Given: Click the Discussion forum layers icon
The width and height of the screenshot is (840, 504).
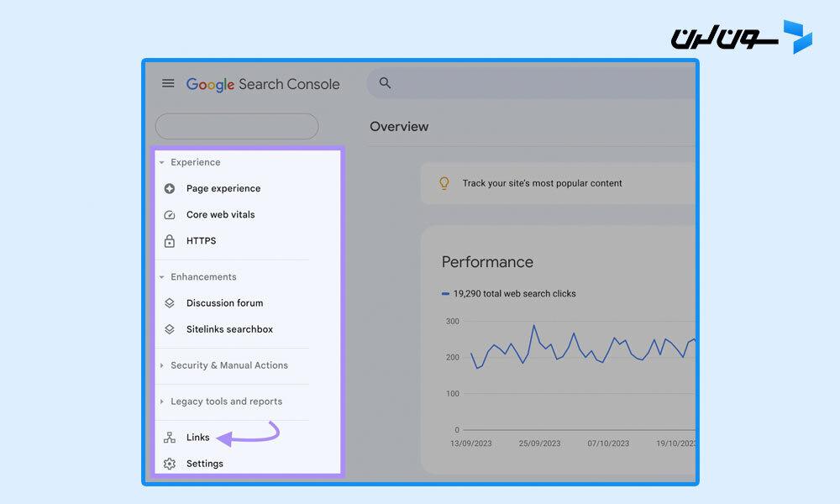Looking at the screenshot, I should click(x=170, y=303).
